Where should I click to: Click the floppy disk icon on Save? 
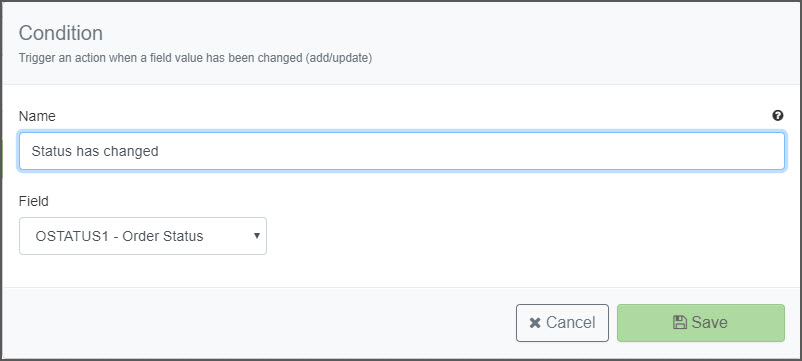click(x=680, y=322)
